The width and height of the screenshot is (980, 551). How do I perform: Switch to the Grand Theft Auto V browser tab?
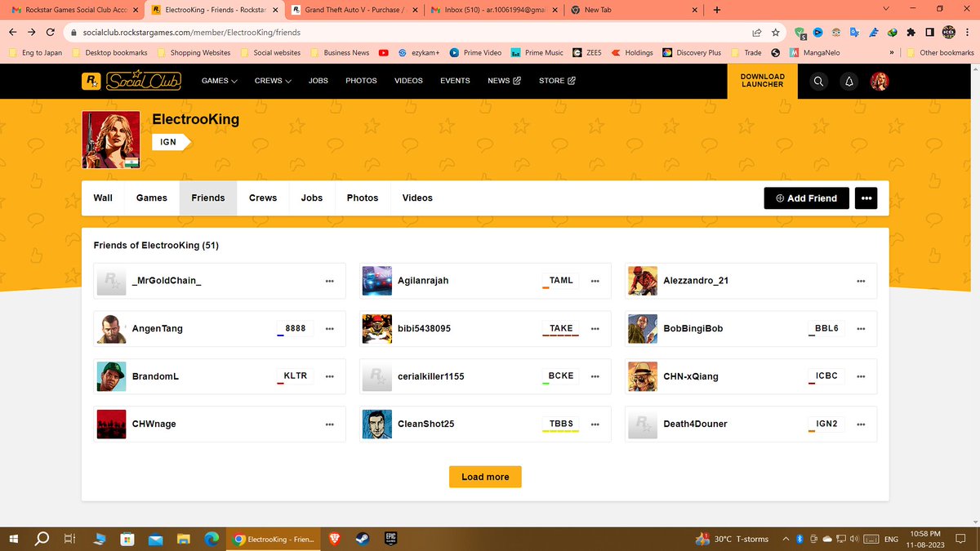[x=354, y=10]
